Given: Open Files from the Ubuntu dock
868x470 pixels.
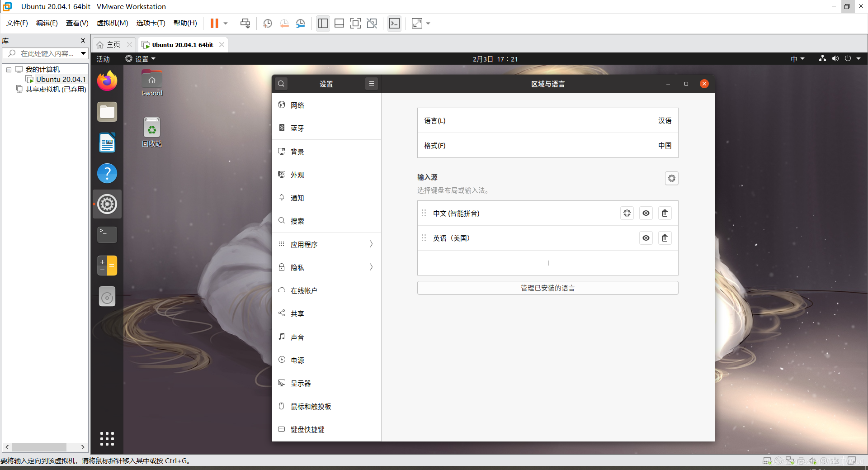Looking at the screenshot, I should pyautogui.click(x=107, y=112).
